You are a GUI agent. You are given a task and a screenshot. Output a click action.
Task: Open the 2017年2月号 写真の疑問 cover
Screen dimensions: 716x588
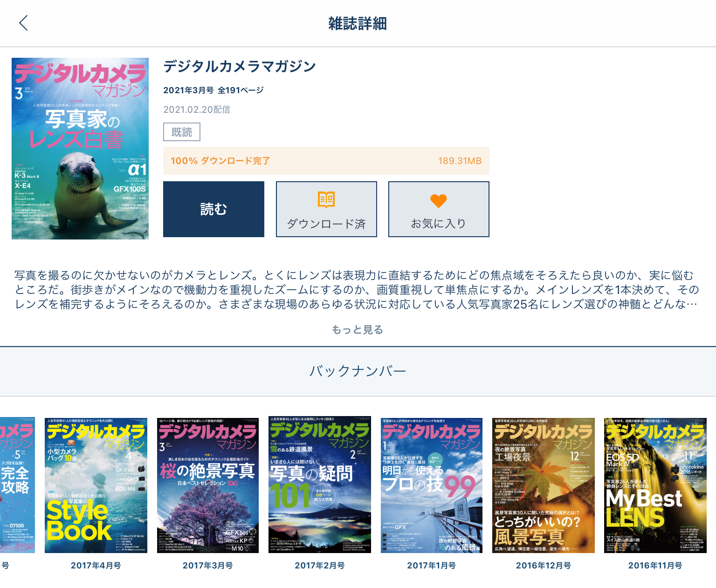[x=320, y=485]
